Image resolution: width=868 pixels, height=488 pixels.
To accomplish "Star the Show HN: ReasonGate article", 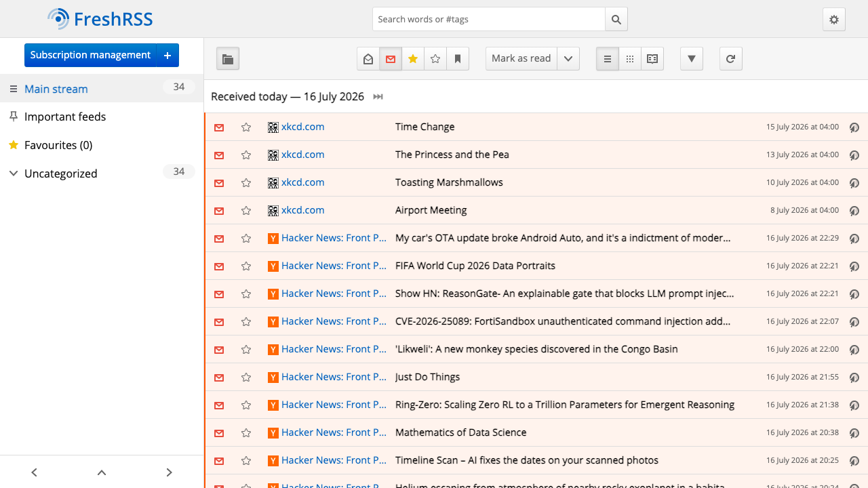I will coord(246,294).
